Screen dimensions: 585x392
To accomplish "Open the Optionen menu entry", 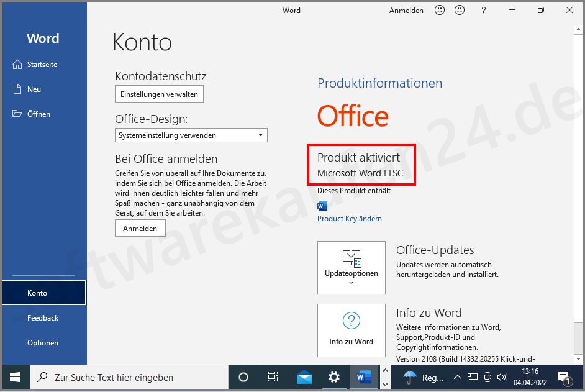I will click(x=42, y=342).
